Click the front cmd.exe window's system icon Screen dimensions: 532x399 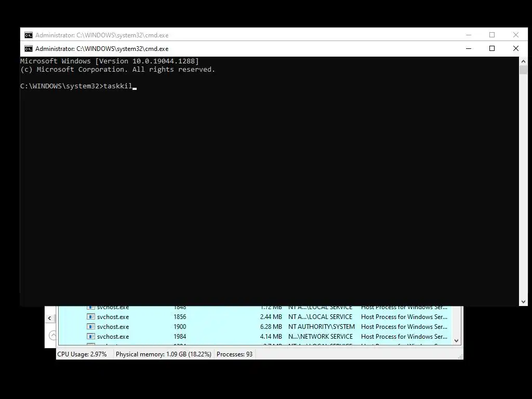29,48
